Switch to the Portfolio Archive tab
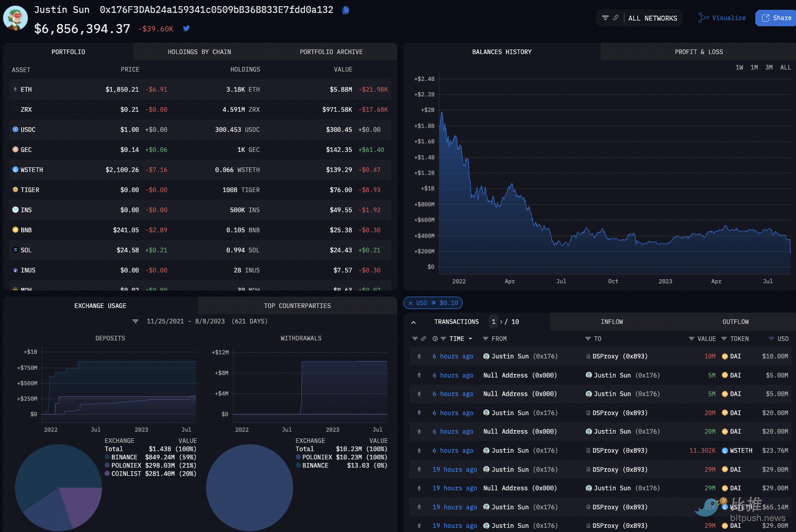The image size is (796, 532). (x=331, y=52)
